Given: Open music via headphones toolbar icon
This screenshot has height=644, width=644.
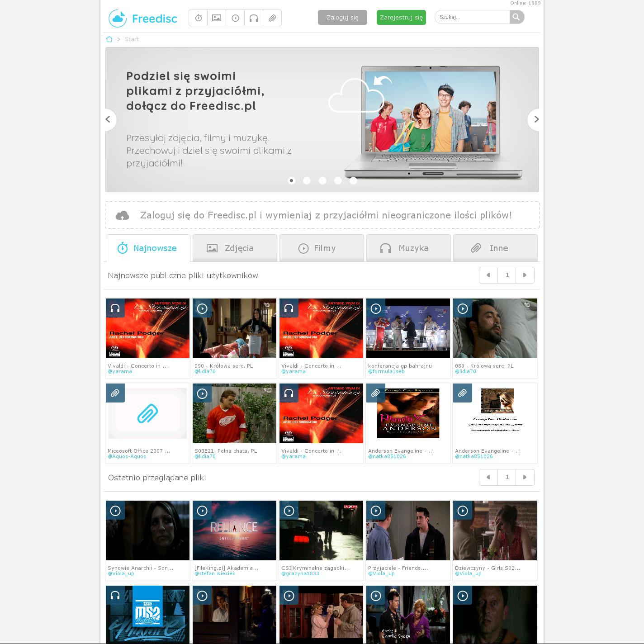Looking at the screenshot, I should point(254,18).
